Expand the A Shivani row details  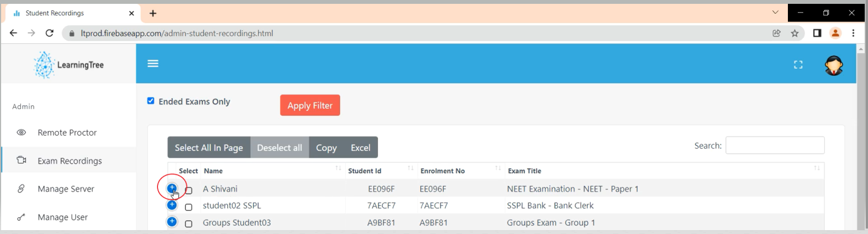(172, 188)
